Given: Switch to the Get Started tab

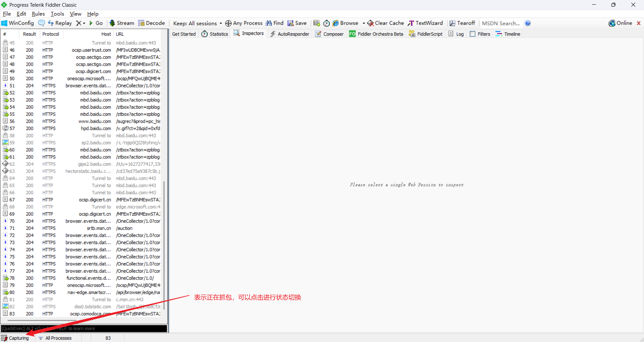Looking at the screenshot, I should pos(184,34).
